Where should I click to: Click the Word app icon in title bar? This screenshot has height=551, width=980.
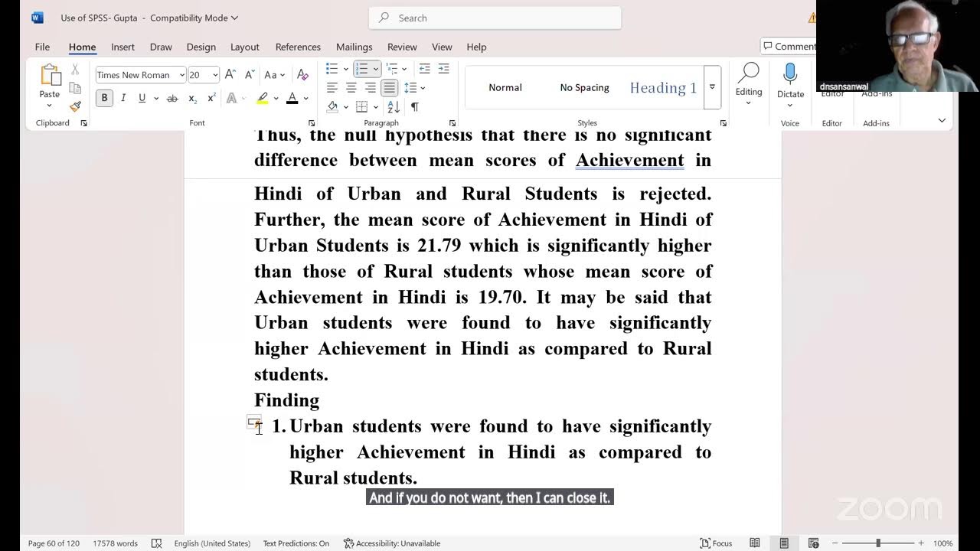tap(38, 18)
